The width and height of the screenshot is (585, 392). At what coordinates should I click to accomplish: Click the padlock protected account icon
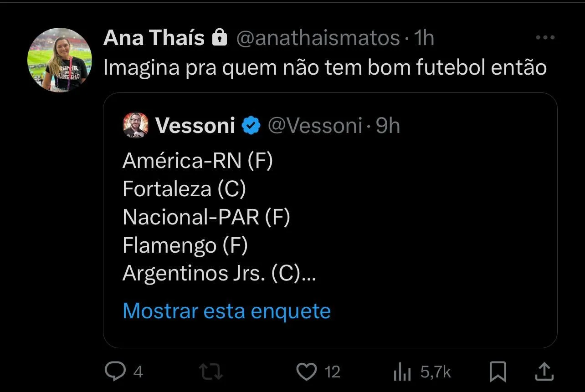[x=220, y=38]
